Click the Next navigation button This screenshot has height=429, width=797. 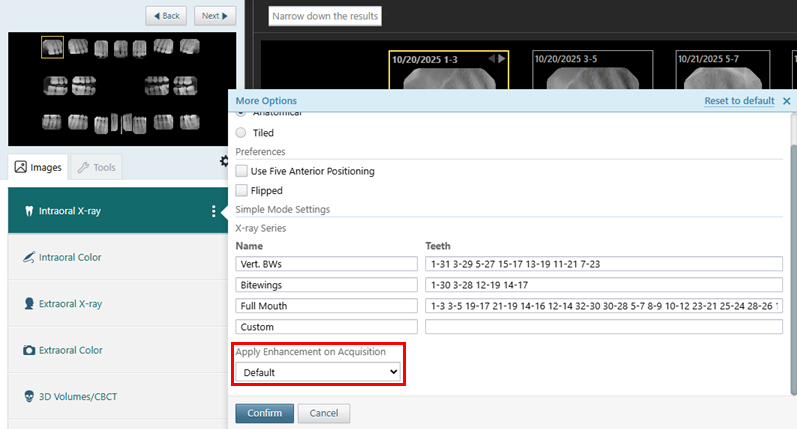(215, 16)
